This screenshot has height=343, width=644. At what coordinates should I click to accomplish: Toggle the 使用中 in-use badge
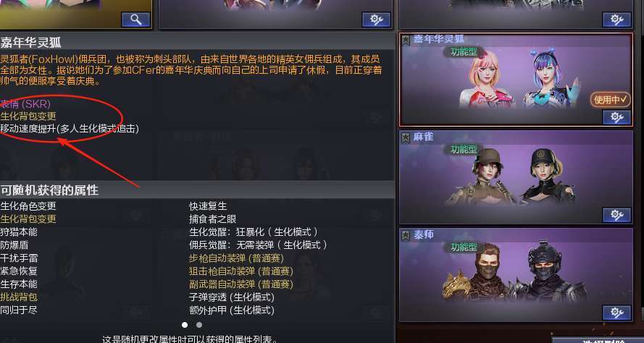click(x=611, y=100)
